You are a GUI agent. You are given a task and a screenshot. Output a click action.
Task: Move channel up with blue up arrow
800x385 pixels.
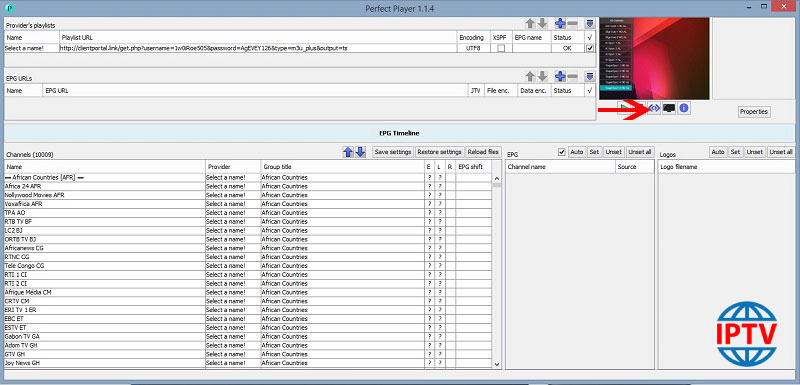348,152
